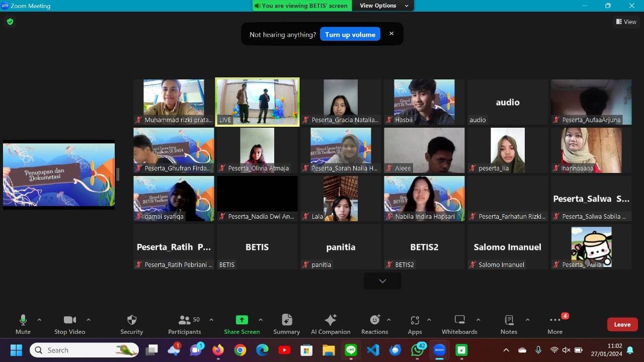Click green Share Screen button

pos(242,324)
